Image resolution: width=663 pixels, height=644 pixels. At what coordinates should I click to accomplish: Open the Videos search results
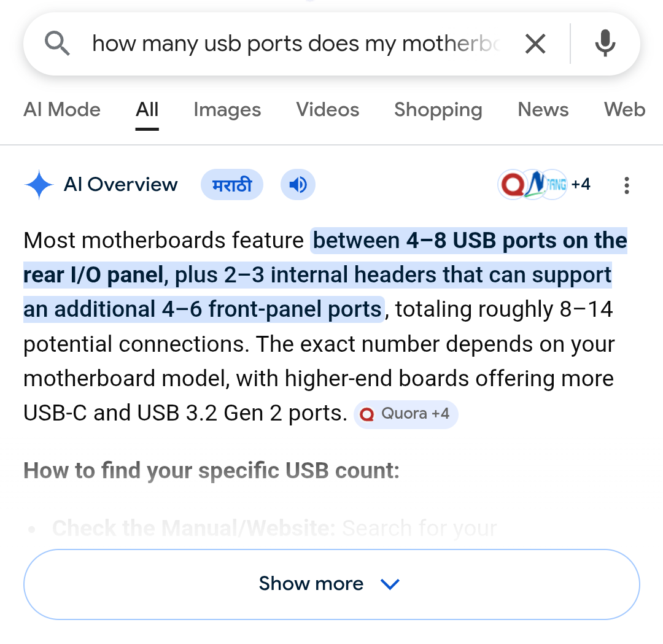tap(327, 111)
